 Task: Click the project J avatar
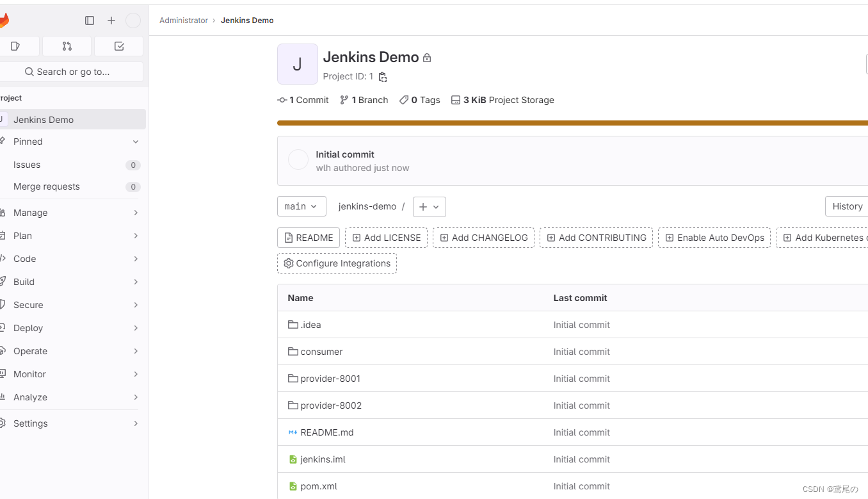click(298, 64)
